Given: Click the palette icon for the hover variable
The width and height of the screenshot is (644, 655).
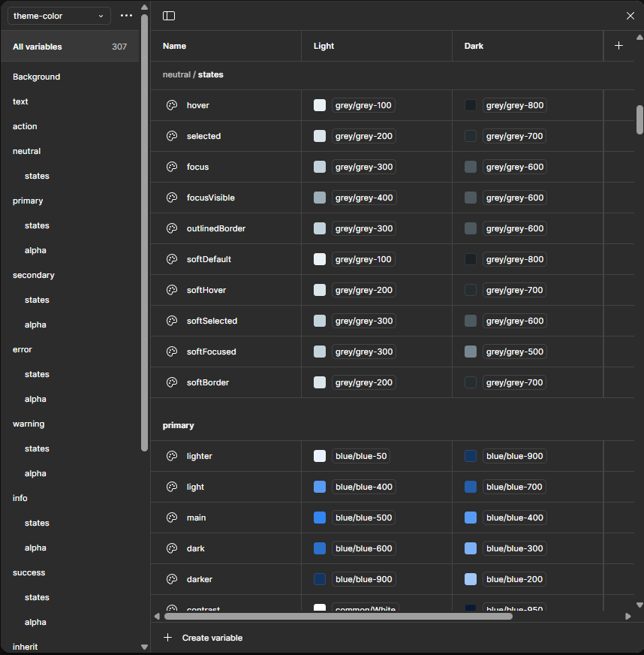Looking at the screenshot, I should coord(172,105).
